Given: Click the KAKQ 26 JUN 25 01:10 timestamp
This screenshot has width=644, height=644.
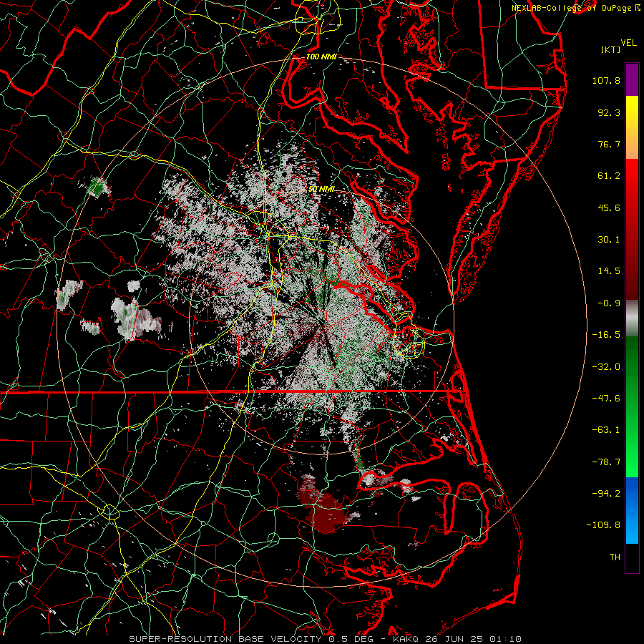Looking at the screenshot, I should [x=457, y=639].
